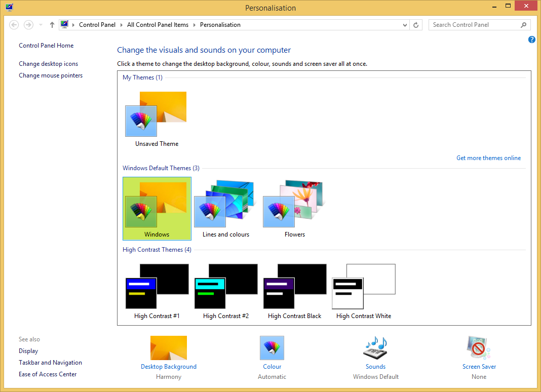
Task: Click the search magnifier icon
Action: click(523, 24)
